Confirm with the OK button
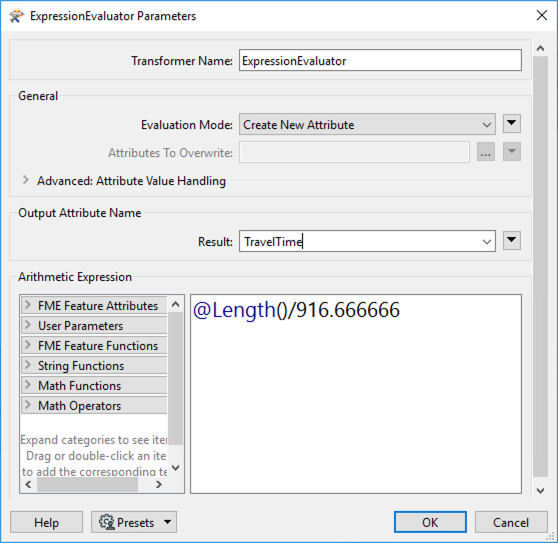This screenshot has width=558, height=543. coord(430,522)
